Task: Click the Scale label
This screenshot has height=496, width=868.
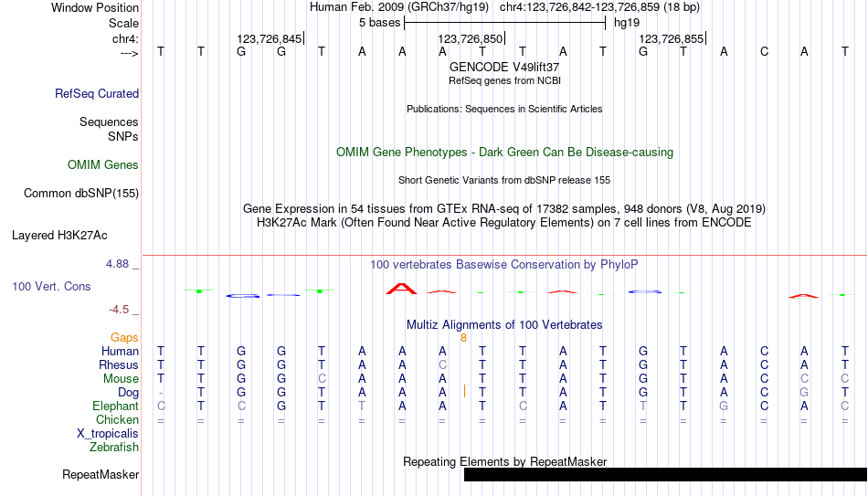Action: [x=123, y=23]
